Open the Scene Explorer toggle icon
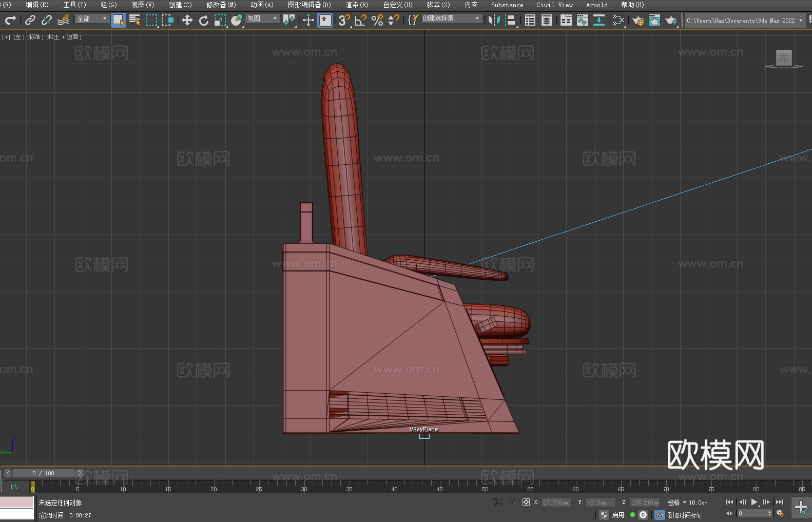This screenshot has width=812, height=522. (530, 20)
